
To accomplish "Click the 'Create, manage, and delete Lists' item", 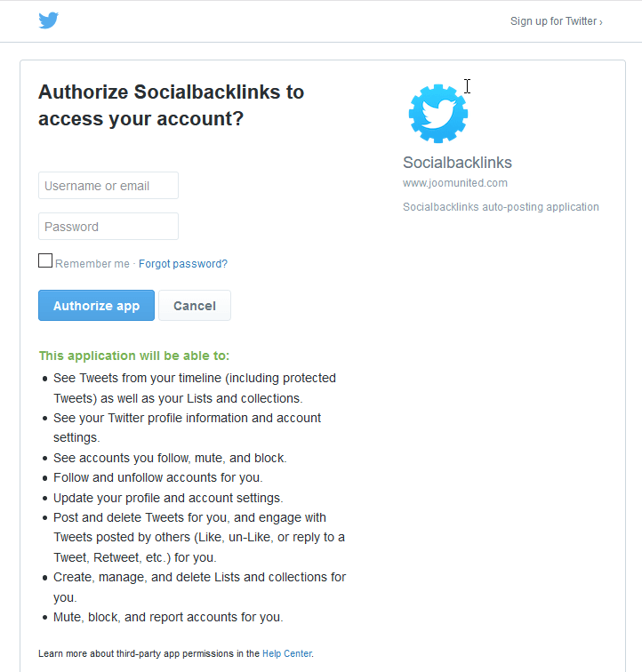I will [x=199, y=577].
